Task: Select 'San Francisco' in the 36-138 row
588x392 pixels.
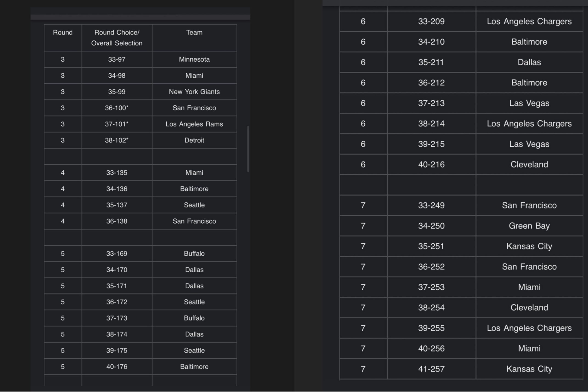Action: [194, 221]
